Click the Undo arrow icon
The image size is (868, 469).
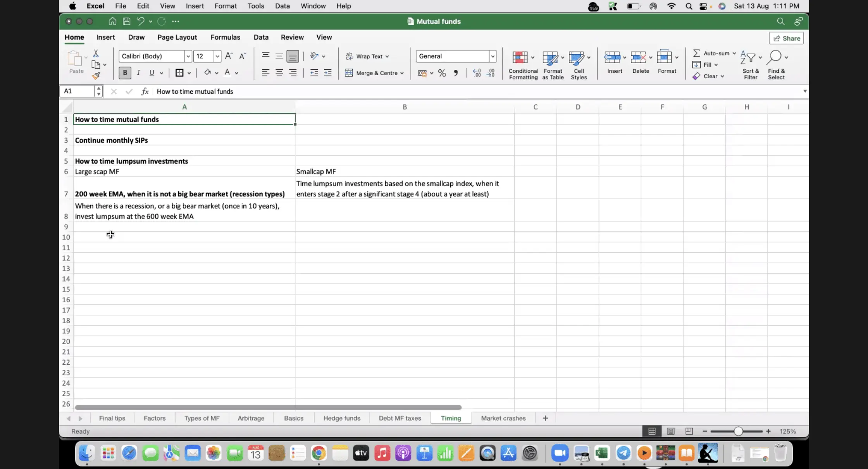point(141,21)
